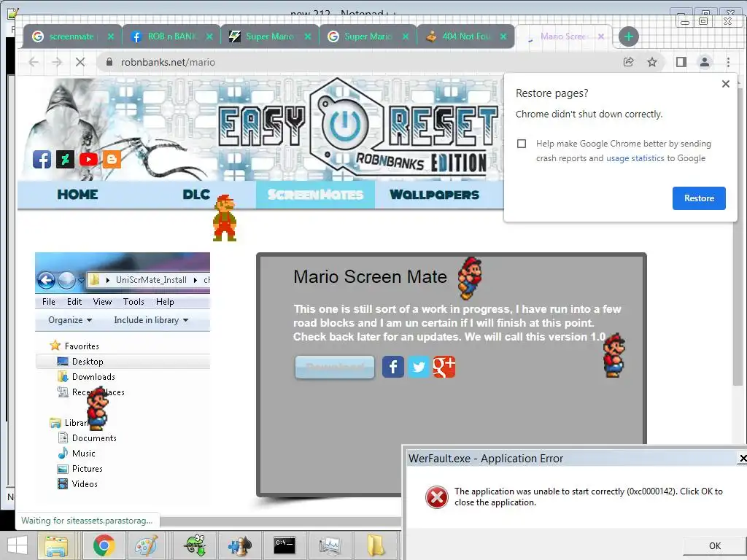Viewport: 747px width, 560px height.
Task: Open the first Super Mario tab
Action: [x=270, y=36]
